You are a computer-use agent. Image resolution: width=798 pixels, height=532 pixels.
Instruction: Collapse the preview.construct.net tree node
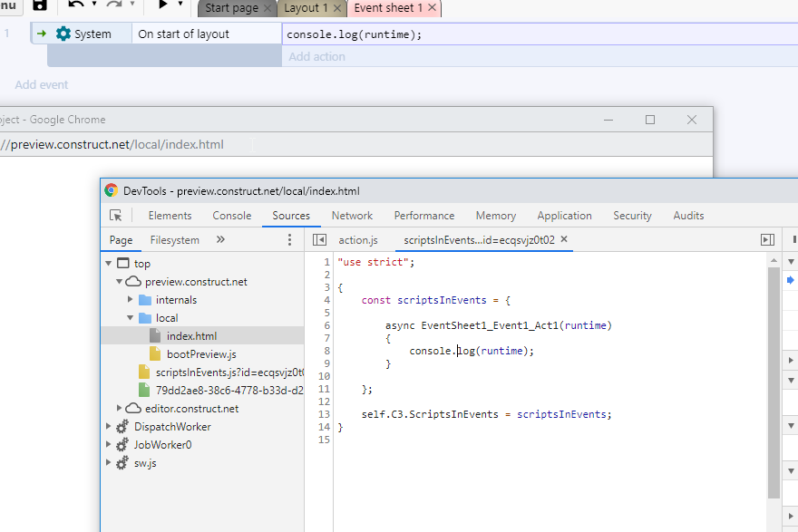119,281
